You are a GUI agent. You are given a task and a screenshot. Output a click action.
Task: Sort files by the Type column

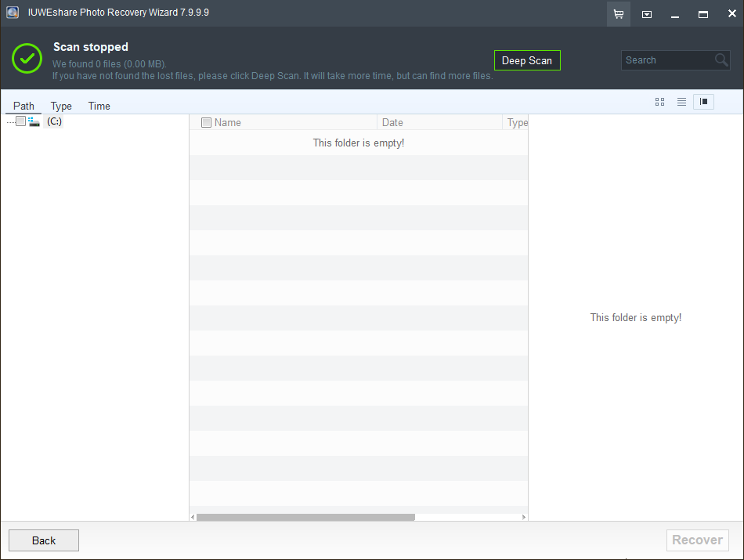(517, 122)
